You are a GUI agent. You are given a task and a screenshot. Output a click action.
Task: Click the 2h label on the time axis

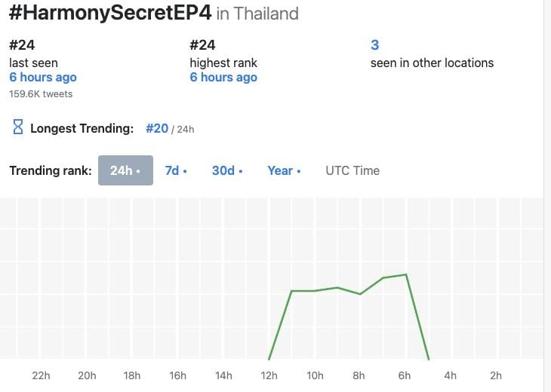[x=496, y=375]
